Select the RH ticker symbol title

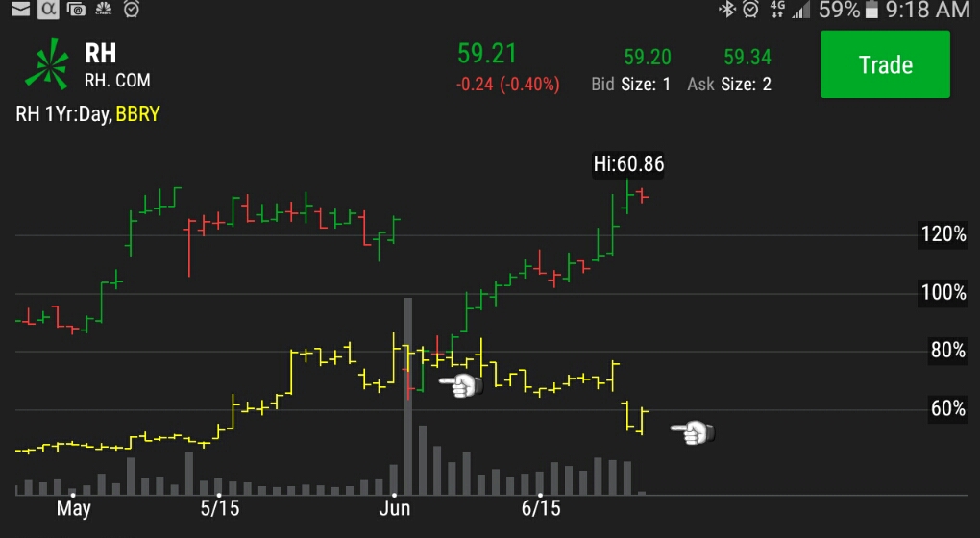click(100, 53)
